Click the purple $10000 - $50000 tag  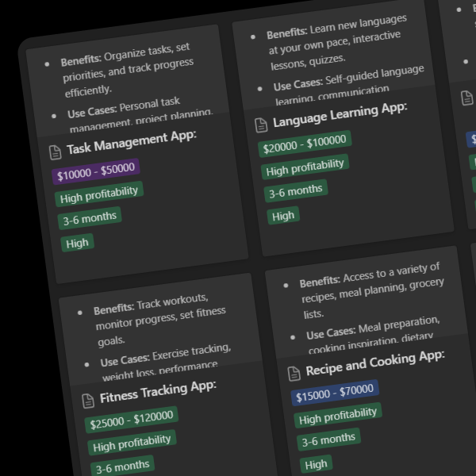click(96, 171)
